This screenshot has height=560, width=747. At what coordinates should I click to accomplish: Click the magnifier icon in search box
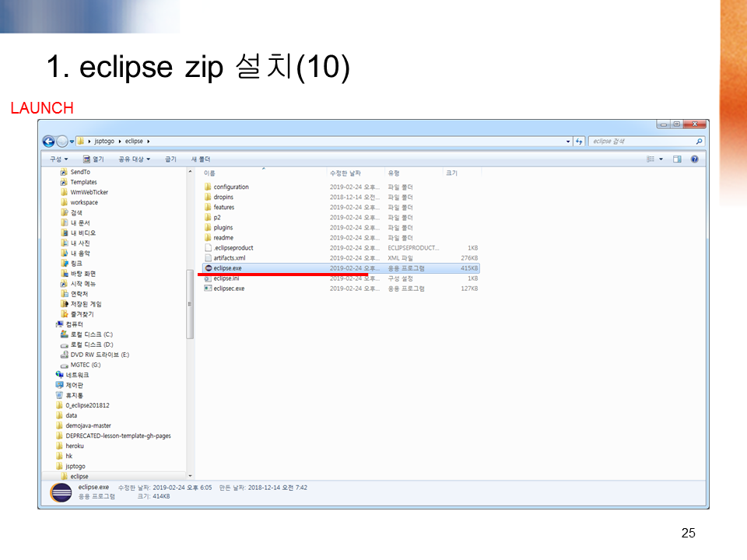699,142
